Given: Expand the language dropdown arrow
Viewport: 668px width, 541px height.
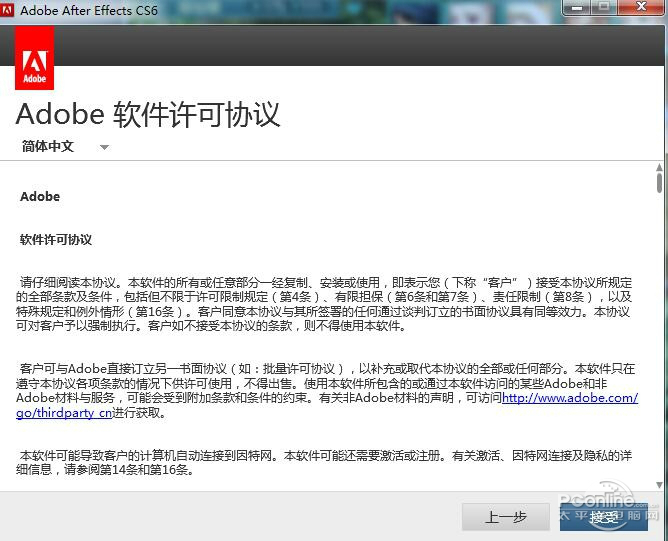Looking at the screenshot, I should coord(104,147).
